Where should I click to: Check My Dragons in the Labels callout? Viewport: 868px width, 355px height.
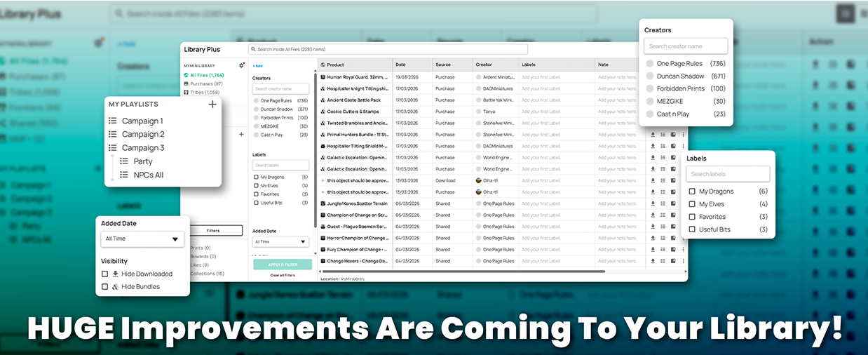pyautogui.click(x=692, y=192)
